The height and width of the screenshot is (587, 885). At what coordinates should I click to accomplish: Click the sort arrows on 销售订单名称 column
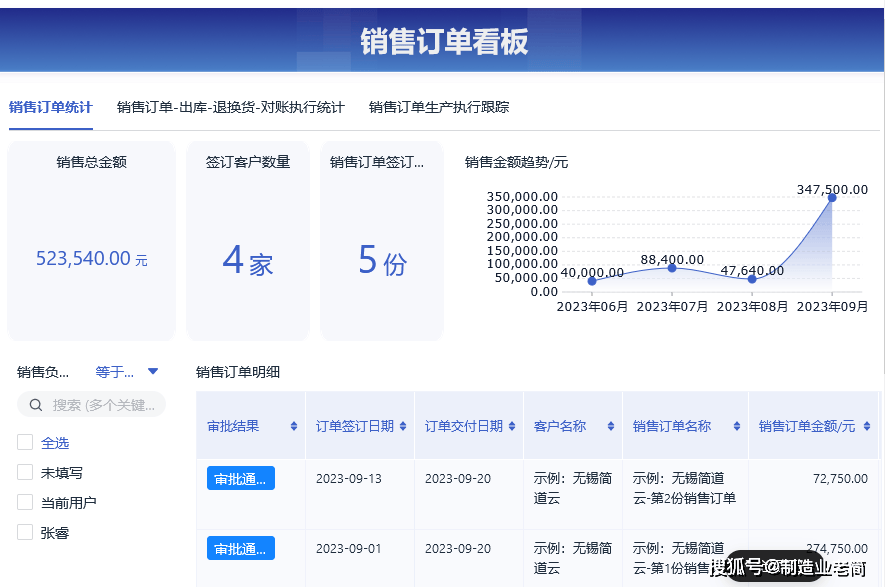(737, 426)
